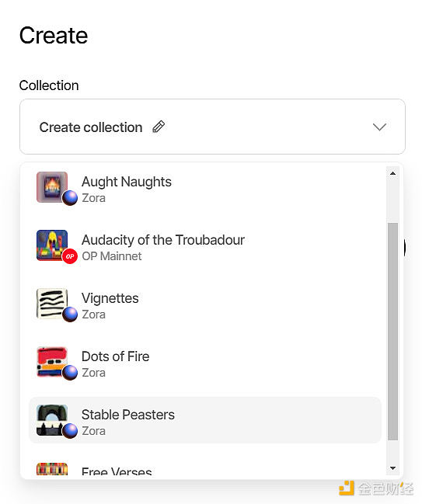
Task: Click the scrollbar down arrow in list
Action: coord(392,468)
